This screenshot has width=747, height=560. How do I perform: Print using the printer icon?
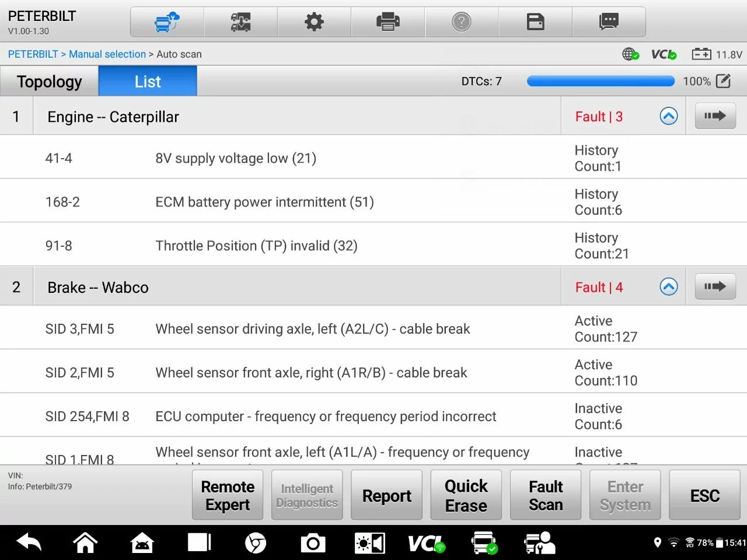pyautogui.click(x=388, y=22)
